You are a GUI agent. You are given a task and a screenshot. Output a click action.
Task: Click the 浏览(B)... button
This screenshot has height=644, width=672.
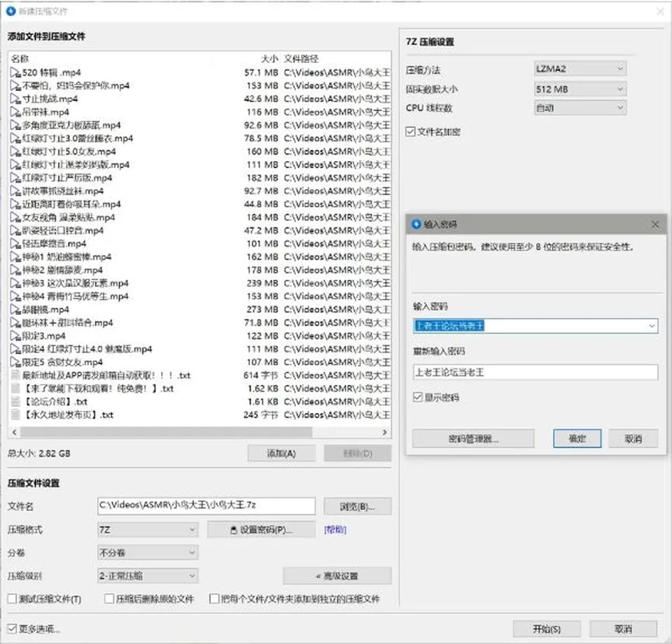(357, 507)
